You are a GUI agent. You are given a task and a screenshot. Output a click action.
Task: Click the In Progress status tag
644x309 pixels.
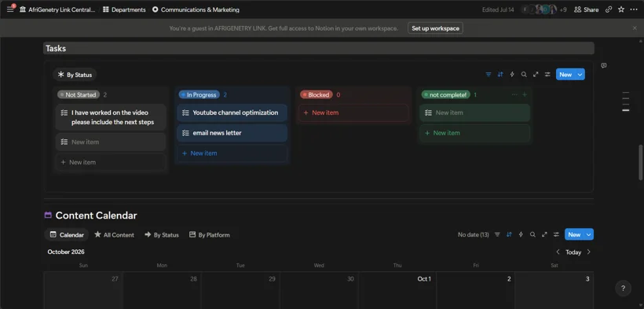[x=199, y=94]
